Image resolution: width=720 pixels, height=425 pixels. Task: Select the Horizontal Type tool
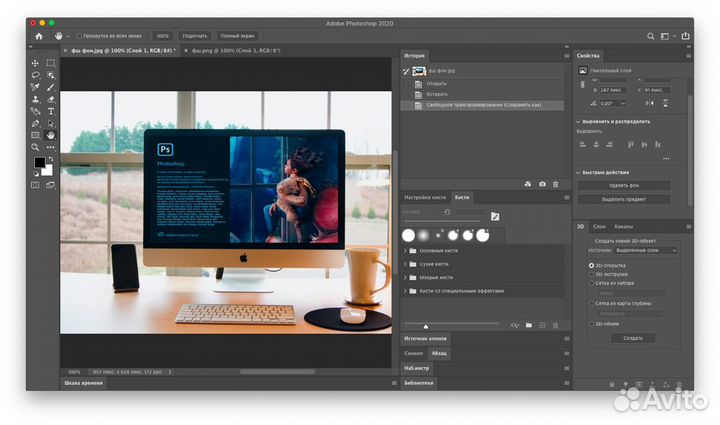[51, 111]
